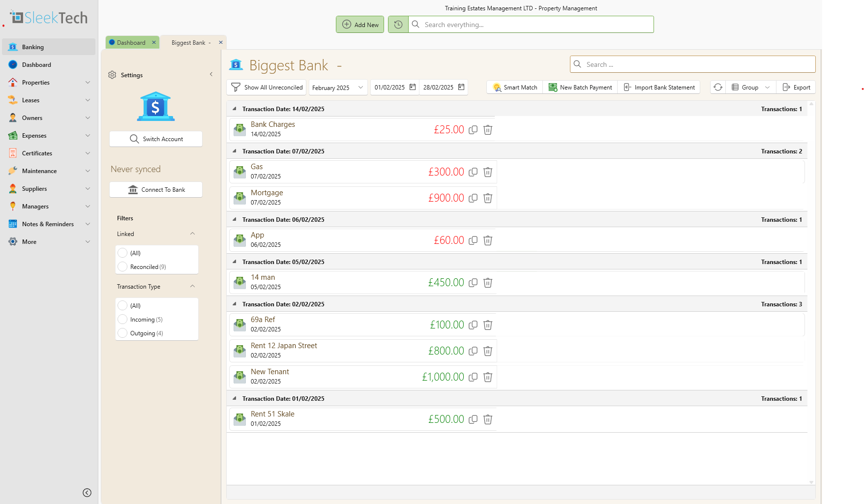The height and width of the screenshot is (504, 864).
Task: Focus the Search everything field
Action: [x=531, y=25]
